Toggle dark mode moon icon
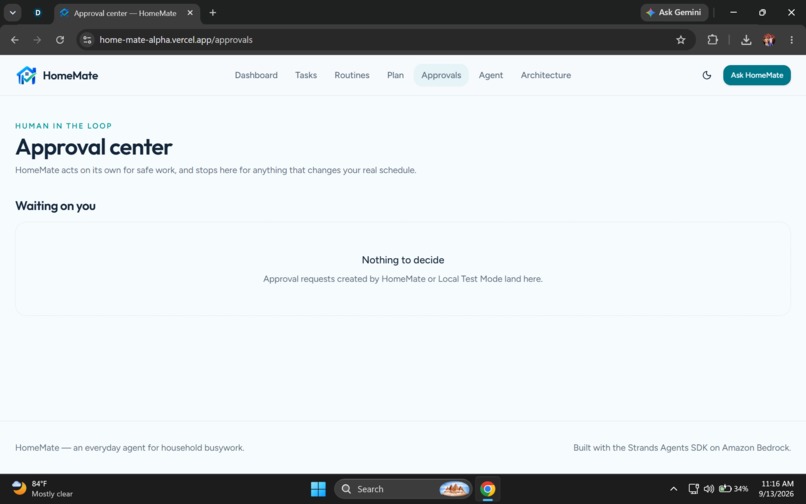The height and width of the screenshot is (504, 806). click(707, 75)
